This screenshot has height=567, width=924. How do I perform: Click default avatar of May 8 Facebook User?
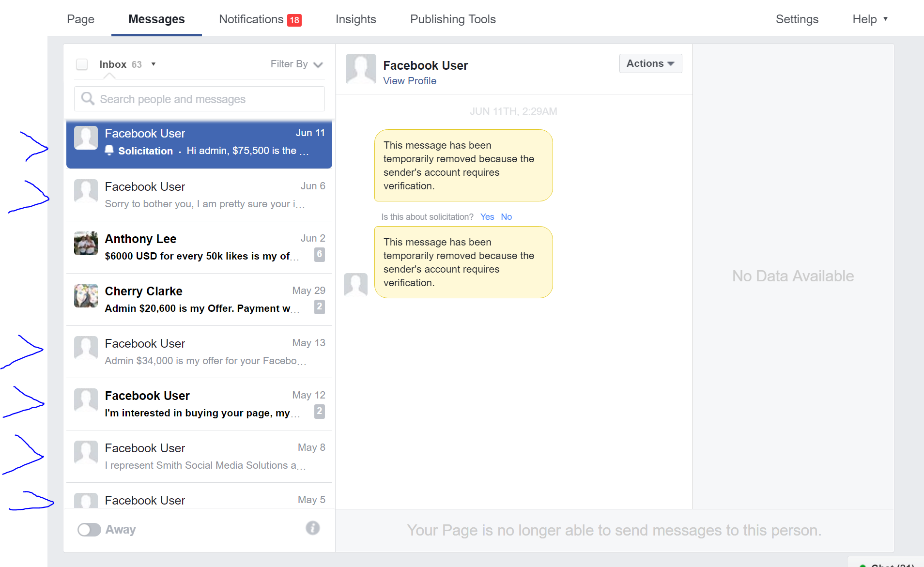(86, 452)
